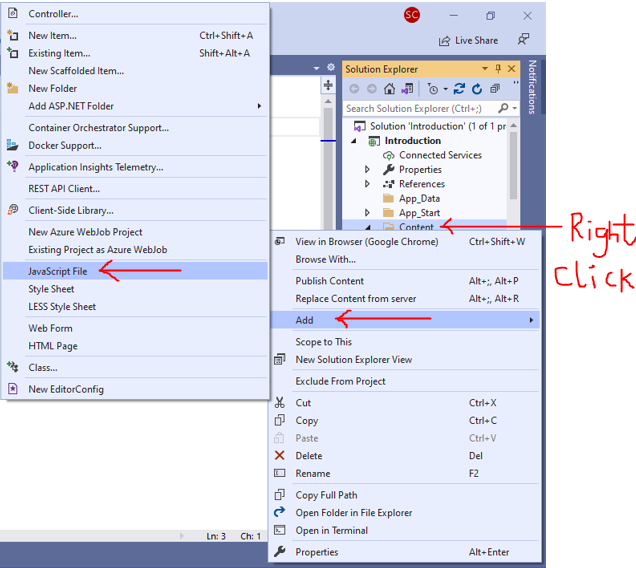Click Sync with Active Document icon

click(459, 88)
